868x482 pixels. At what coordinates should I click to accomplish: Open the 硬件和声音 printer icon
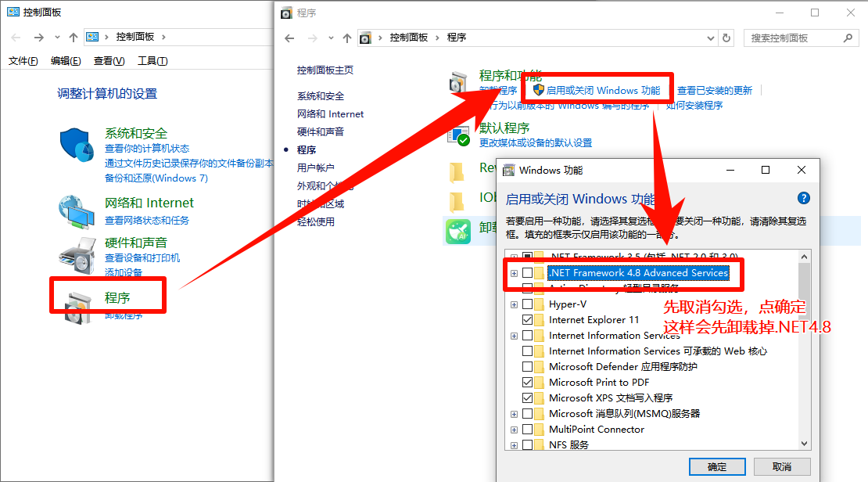[77, 255]
